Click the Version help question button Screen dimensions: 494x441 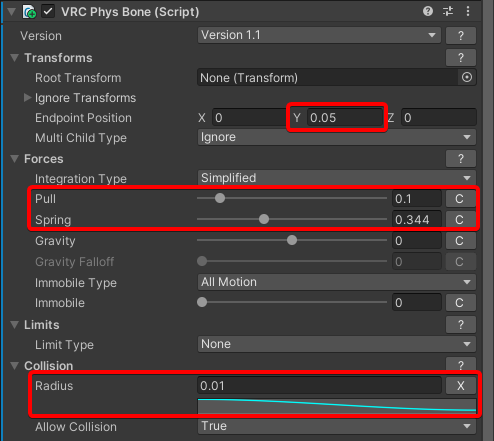click(x=461, y=35)
